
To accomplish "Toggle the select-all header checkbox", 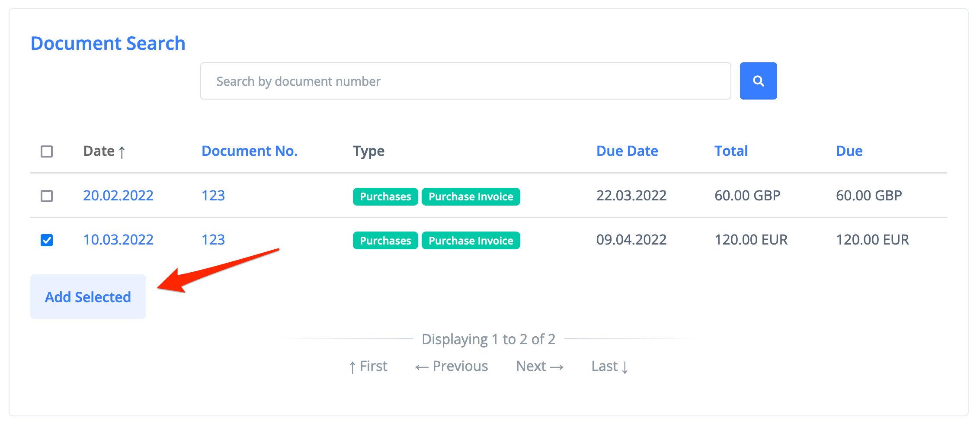I will (47, 151).
